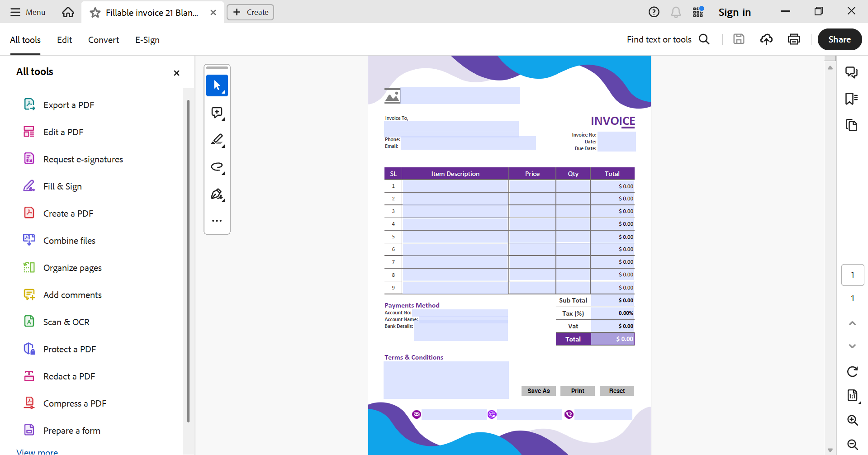The image size is (868, 455).
Task: Click the print icon in toolbar
Action: (794, 39)
